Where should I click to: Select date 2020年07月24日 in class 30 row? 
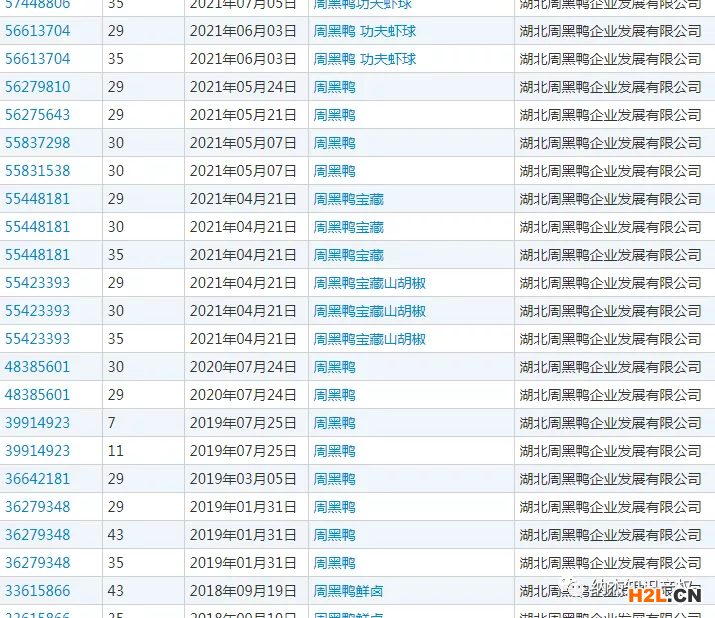click(243, 367)
